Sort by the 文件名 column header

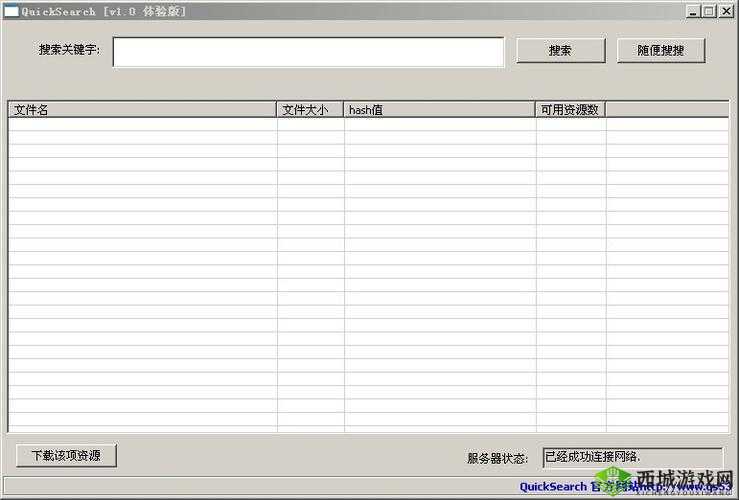coord(142,110)
